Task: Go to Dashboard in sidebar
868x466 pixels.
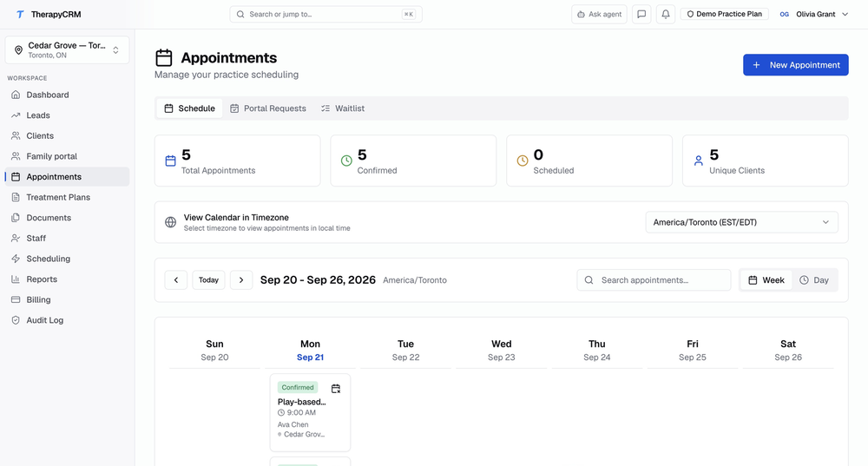Action: point(67,95)
